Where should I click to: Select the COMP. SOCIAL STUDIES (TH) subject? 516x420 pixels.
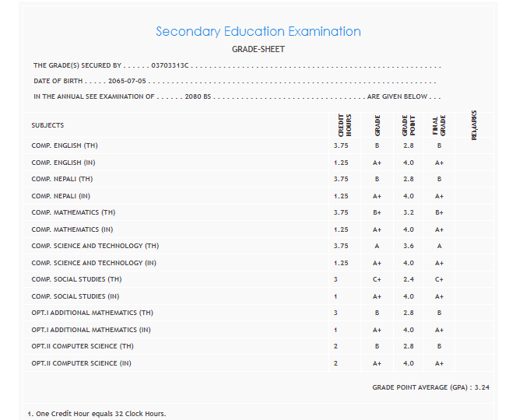[76, 279]
